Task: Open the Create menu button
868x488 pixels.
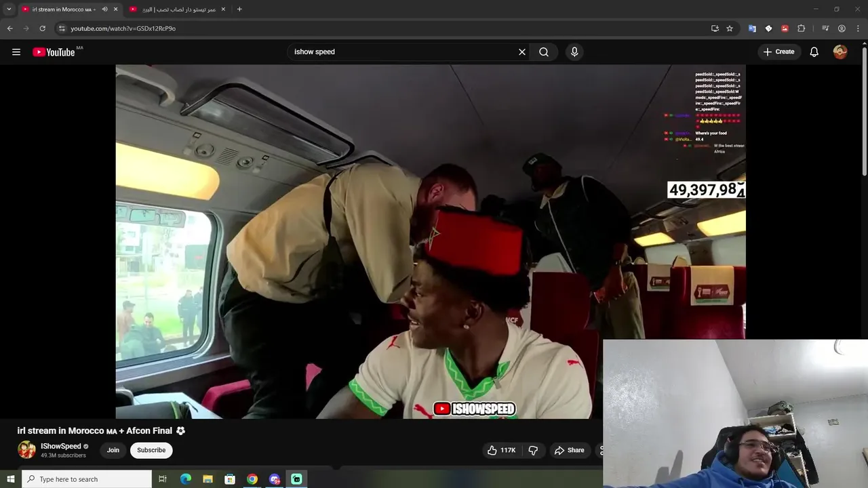Action: point(778,52)
